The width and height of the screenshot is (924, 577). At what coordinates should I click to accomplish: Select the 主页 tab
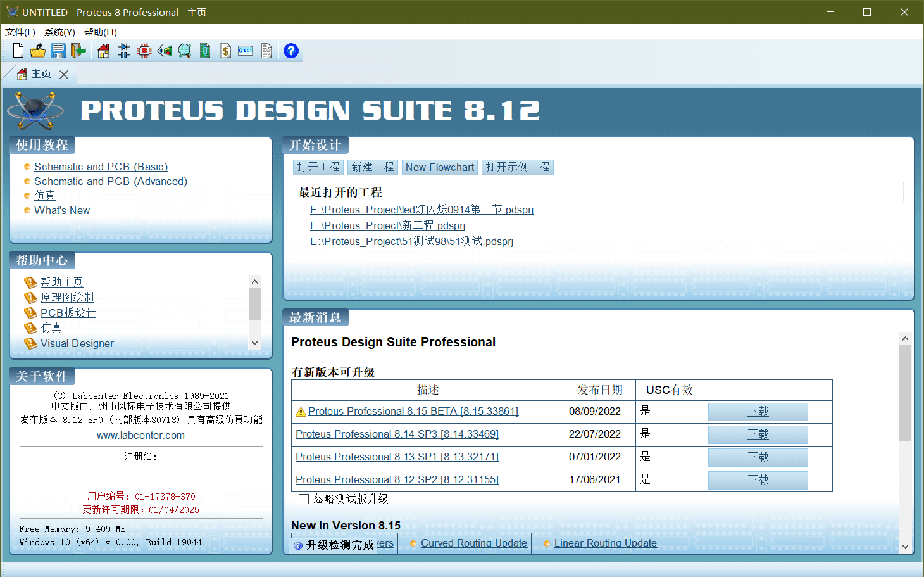(41, 74)
